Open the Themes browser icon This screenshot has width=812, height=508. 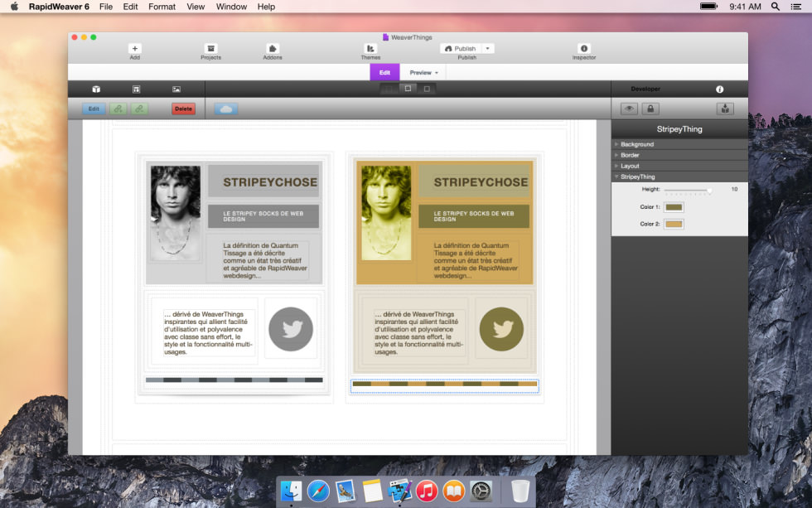pyautogui.click(x=370, y=49)
